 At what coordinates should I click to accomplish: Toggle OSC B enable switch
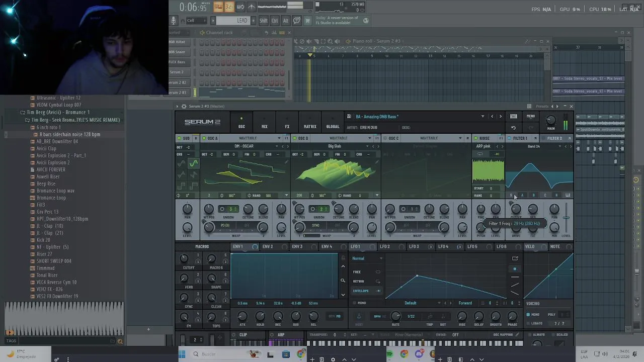(294, 138)
